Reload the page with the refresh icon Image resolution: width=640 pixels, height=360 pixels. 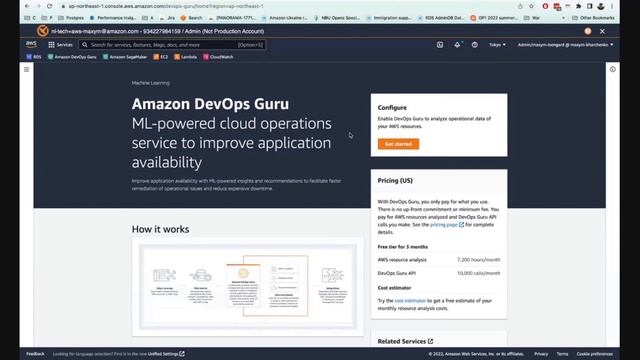(49, 6)
